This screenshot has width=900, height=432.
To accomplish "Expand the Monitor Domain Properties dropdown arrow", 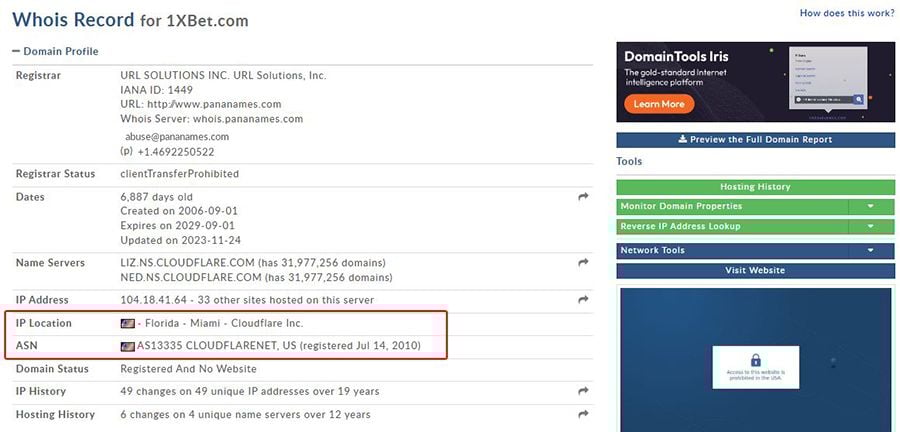I will [871, 207].
